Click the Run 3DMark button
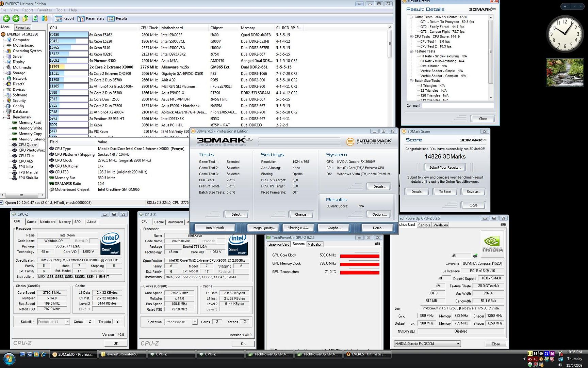The width and height of the screenshot is (588, 368). (x=215, y=228)
